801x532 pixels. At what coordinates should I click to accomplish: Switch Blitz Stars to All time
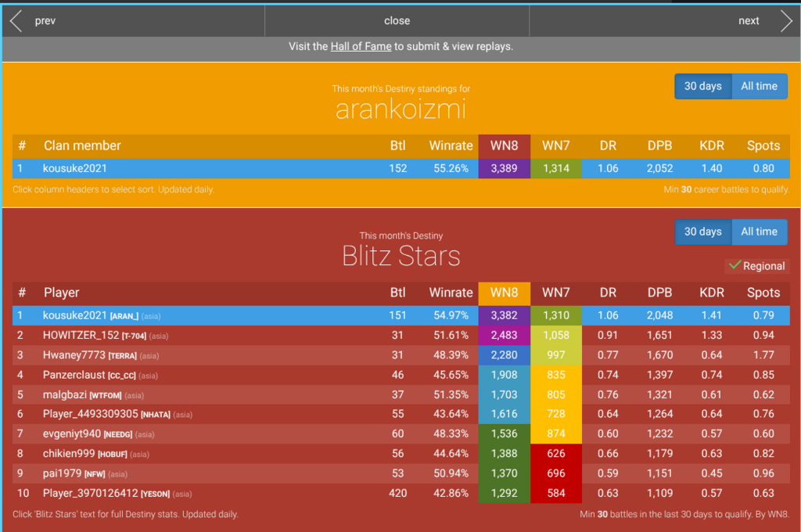[759, 232]
